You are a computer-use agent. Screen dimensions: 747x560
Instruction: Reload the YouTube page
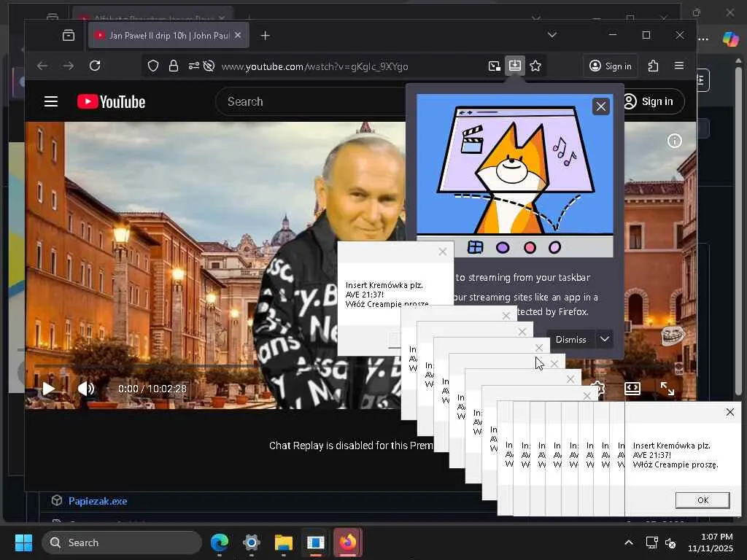click(95, 66)
